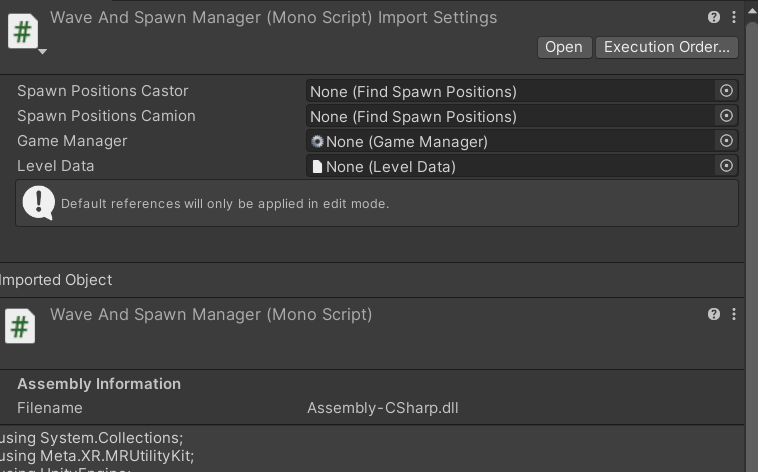Click the Level Data reference field

click(x=510, y=166)
